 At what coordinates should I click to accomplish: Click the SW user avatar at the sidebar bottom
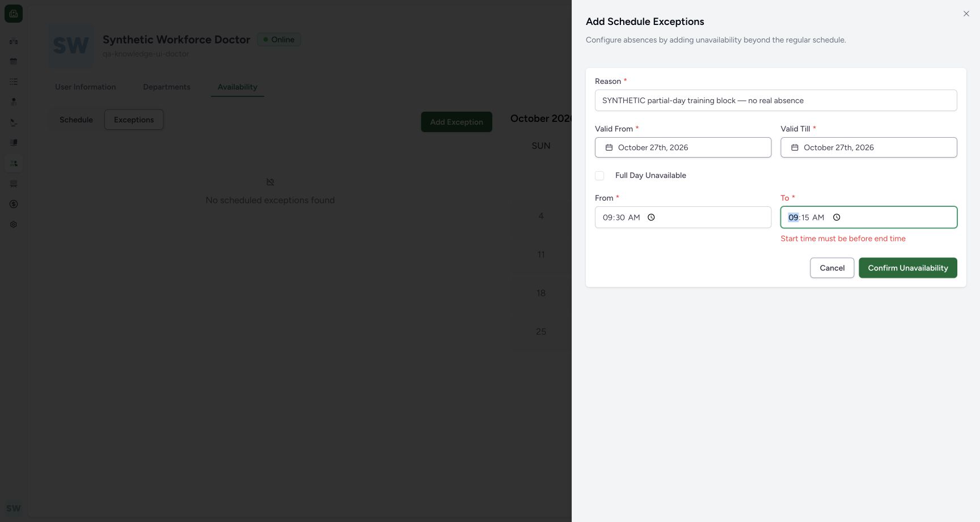coord(14,508)
